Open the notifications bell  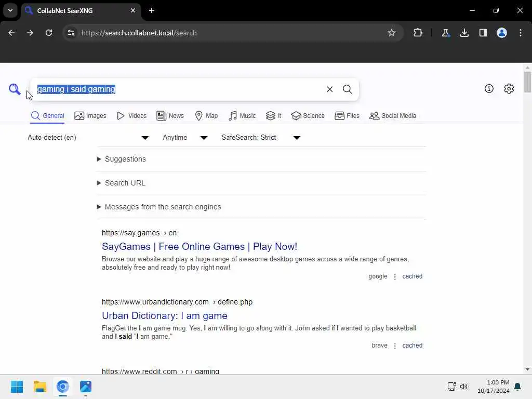click(517, 387)
